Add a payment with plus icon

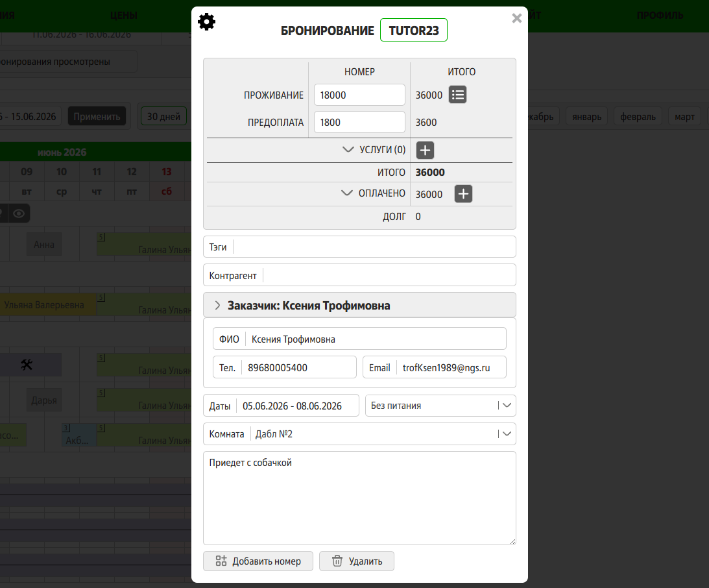[463, 193]
